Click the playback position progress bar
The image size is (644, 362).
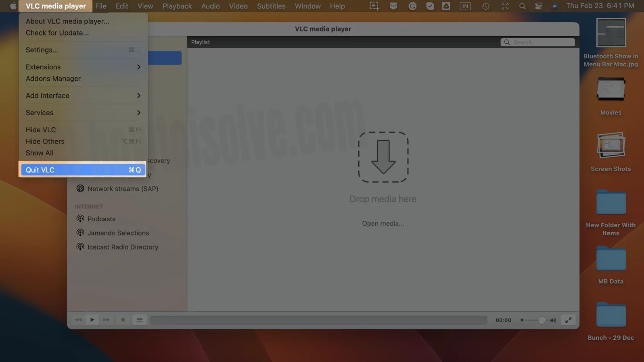pos(319,320)
